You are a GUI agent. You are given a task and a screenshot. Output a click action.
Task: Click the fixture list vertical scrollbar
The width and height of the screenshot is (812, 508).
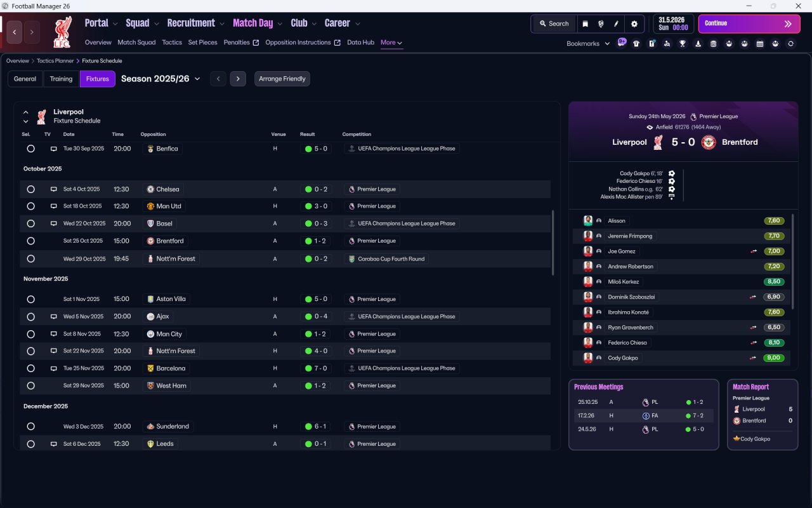click(x=553, y=243)
